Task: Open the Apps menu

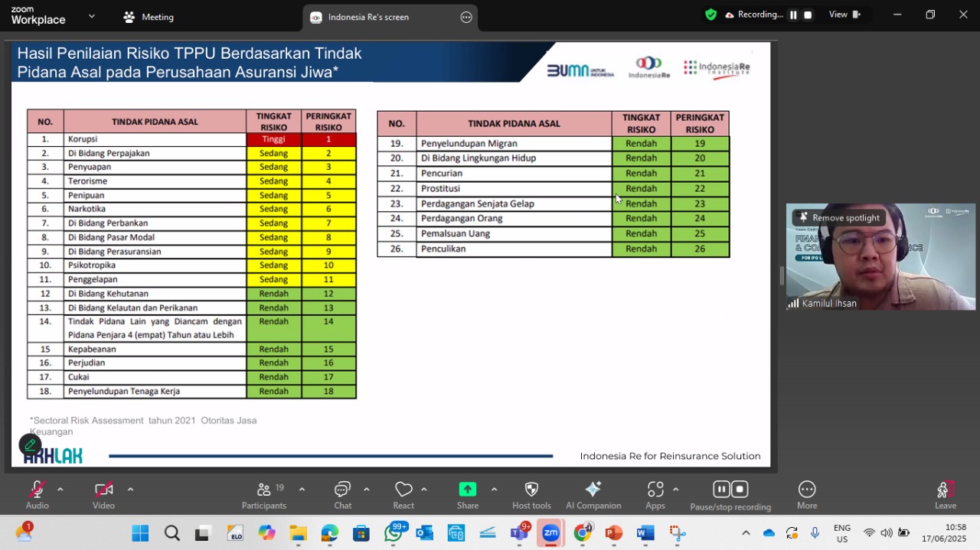Action: coord(655,495)
